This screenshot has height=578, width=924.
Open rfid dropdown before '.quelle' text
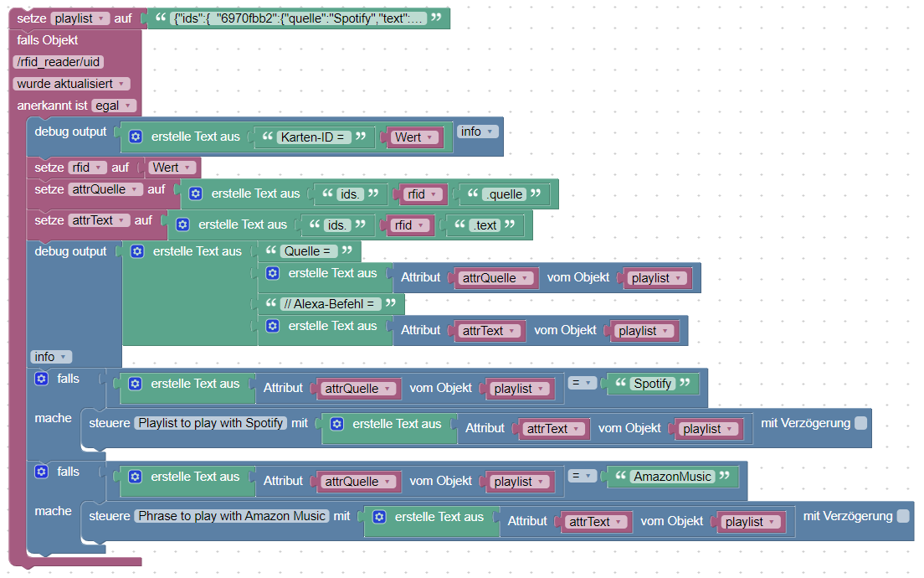pos(423,194)
